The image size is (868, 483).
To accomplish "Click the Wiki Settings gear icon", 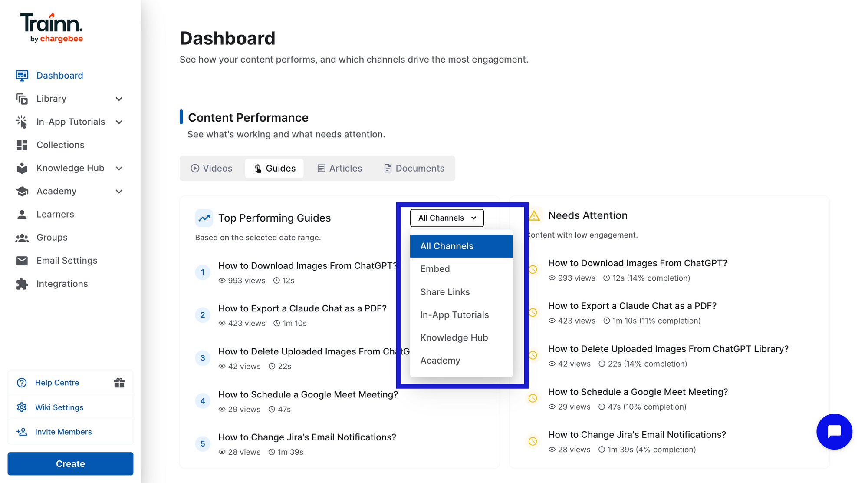I will 22,407.
